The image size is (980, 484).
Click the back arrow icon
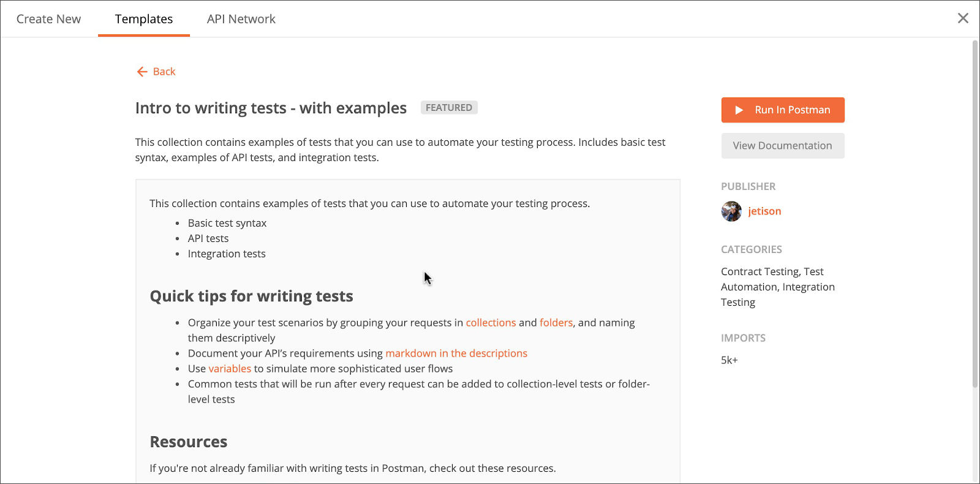(x=142, y=72)
